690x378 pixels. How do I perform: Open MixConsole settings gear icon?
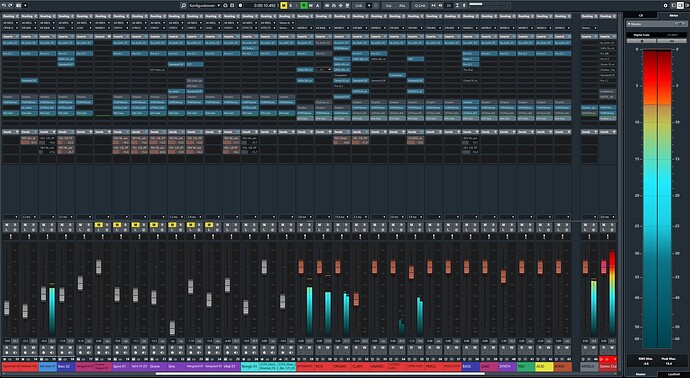pyautogui.click(x=665, y=5)
